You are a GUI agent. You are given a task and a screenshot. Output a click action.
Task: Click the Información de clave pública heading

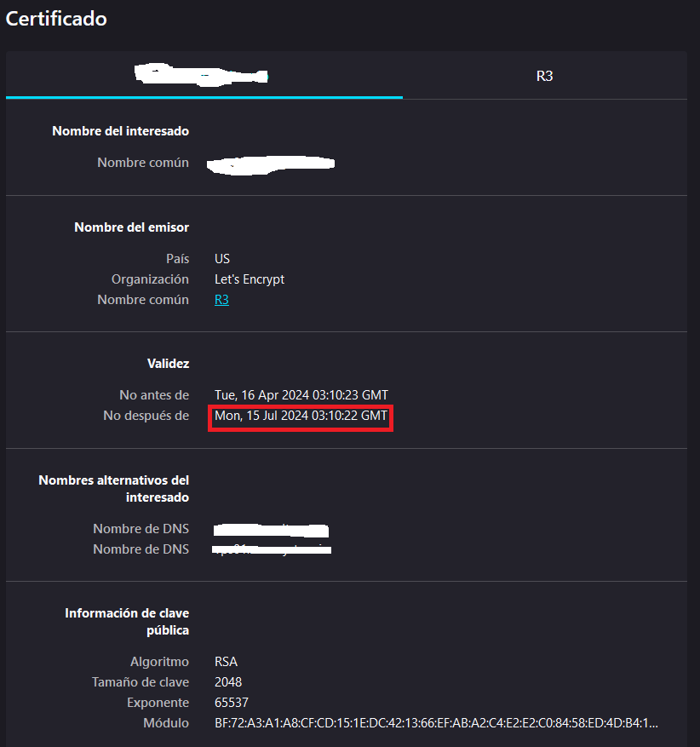click(x=127, y=622)
